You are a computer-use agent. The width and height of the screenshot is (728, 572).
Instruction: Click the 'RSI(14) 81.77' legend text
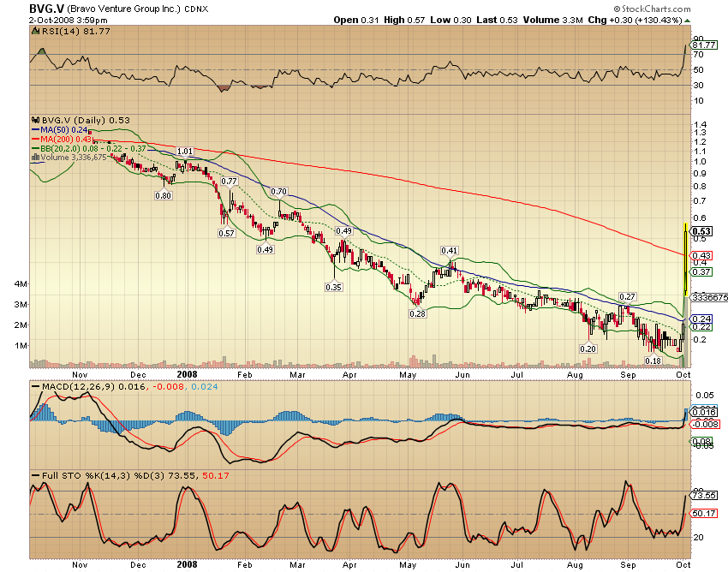[x=75, y=31]
